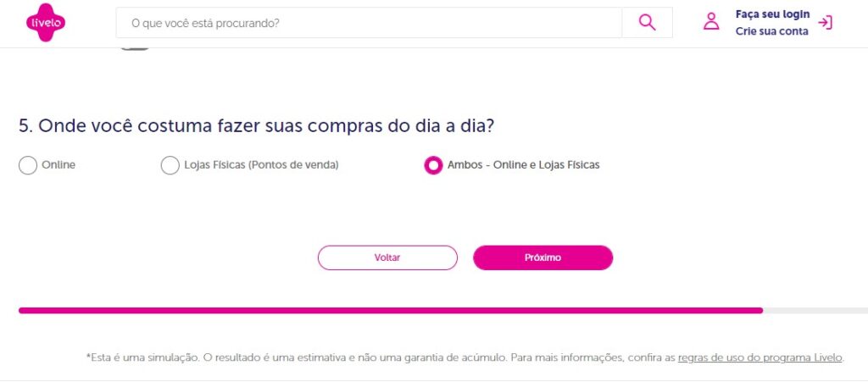The height and width of the screenshot is (382, 868).
Task: Click the Livelo logo
Action: (45, 23)
